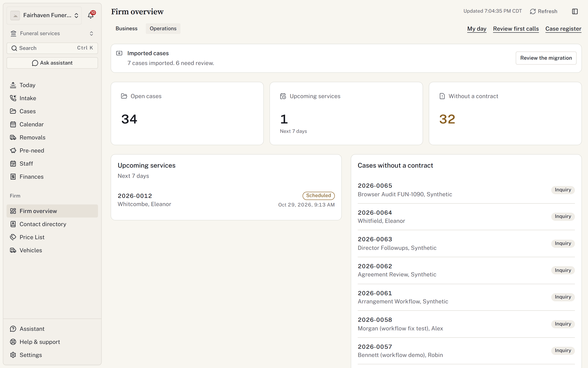
Task: Go to the Staff page
Action: tap(52, 164)
